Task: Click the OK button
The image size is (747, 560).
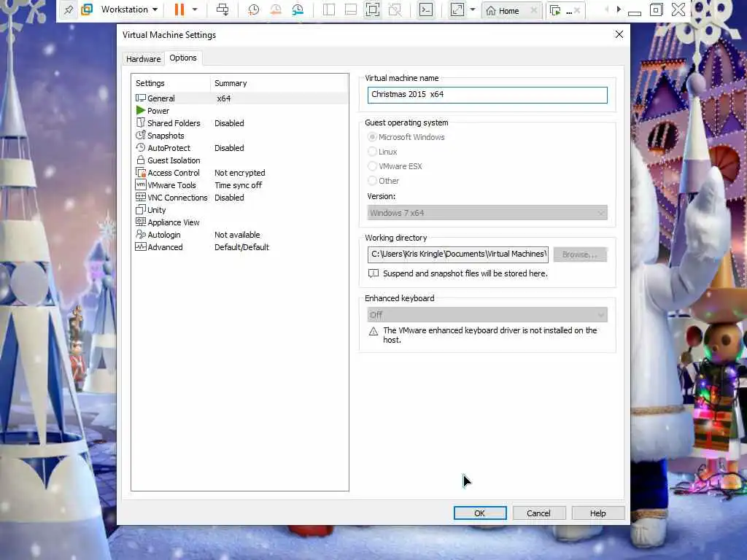Action: pyautogui.click(x=480, y=513)
